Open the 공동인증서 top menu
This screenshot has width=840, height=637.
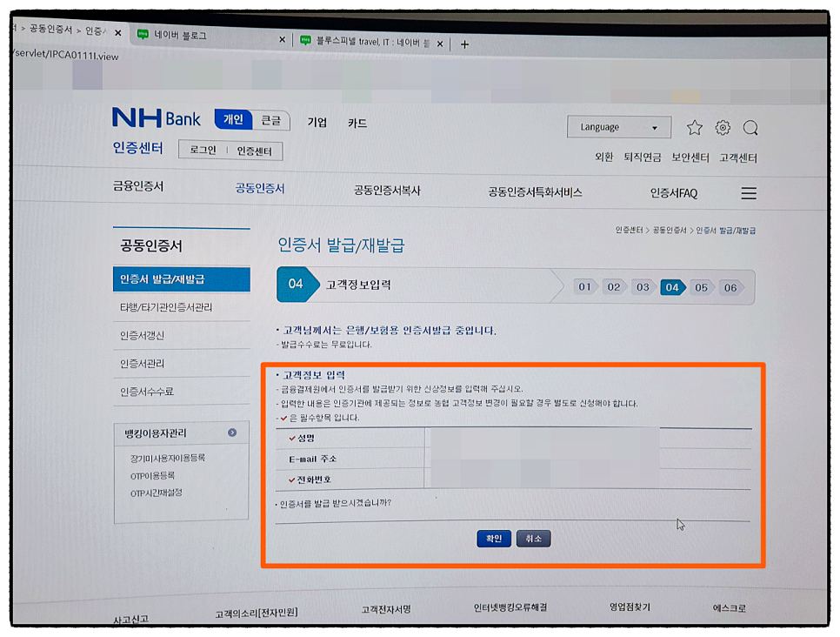260,188
